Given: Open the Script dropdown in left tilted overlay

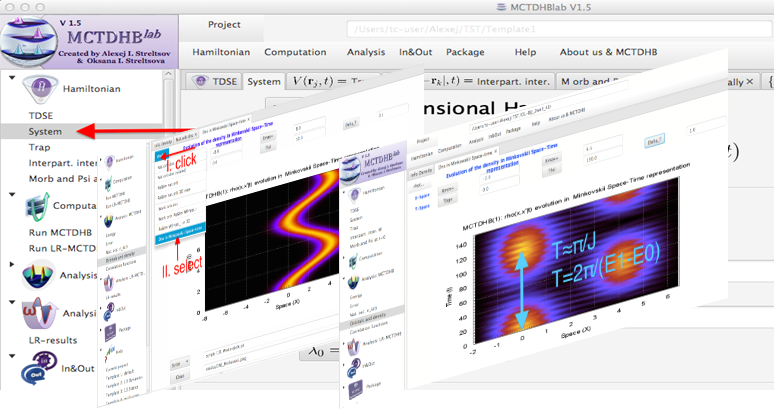Looking at the screenshot, I should [x=180, y=364].
